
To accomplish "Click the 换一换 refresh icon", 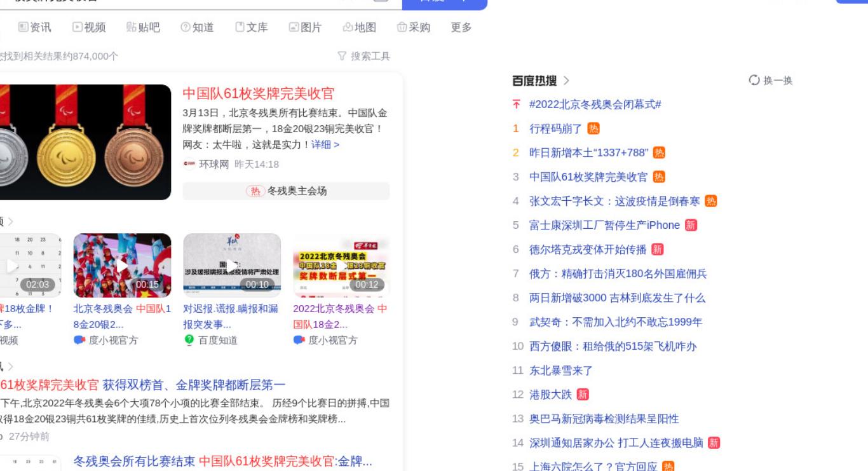I will point(754,80).
